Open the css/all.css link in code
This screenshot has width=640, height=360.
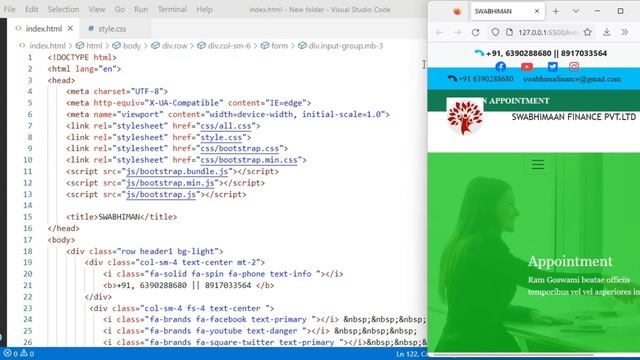pos(226,126)
